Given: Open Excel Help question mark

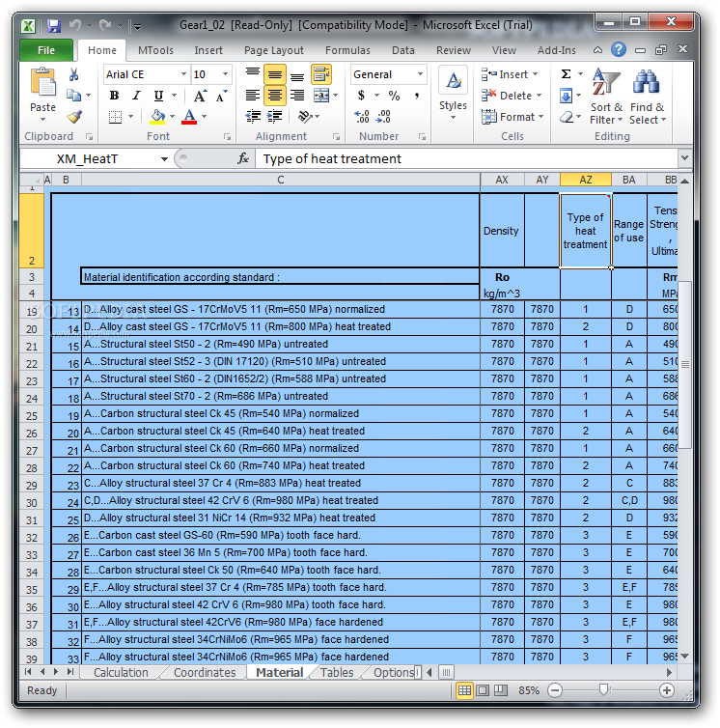Looking at the screenshot, I should [619, 49].
